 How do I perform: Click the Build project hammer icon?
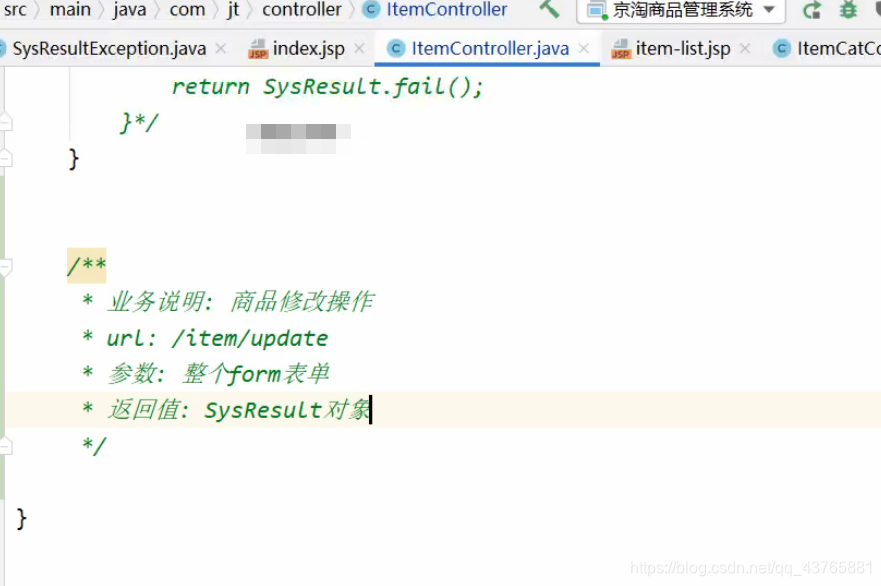click(x=549, y=9)
